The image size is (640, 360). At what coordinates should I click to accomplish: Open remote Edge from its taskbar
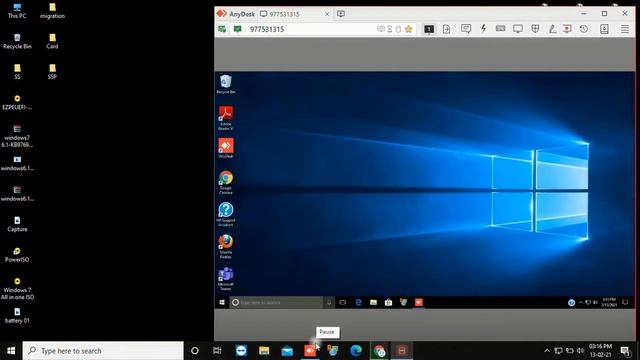[x=358, y=302]
